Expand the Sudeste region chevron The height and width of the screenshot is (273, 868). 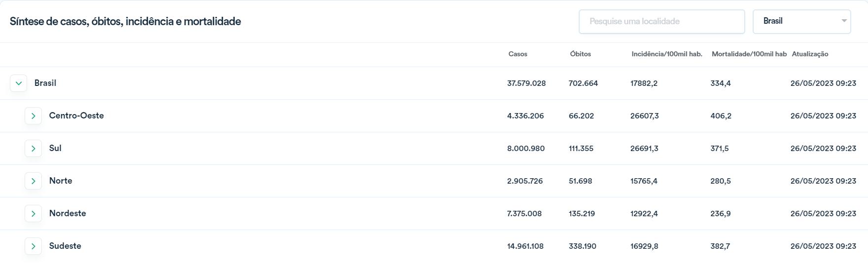click(33, 246)
